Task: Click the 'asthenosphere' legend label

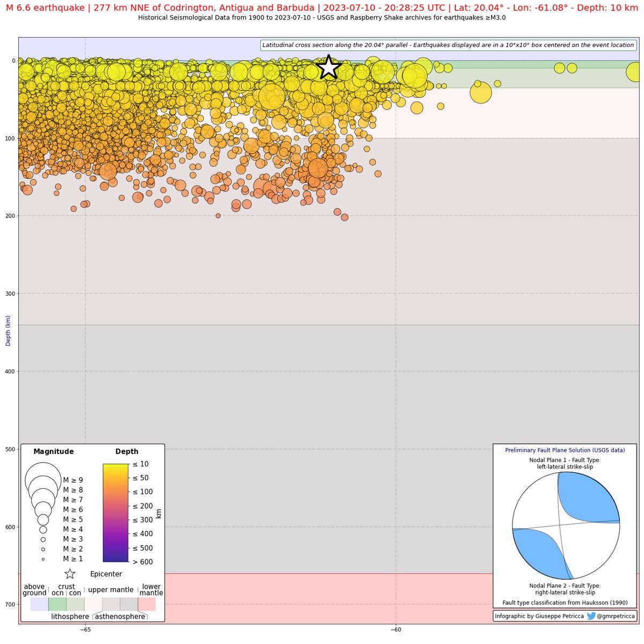Action: (120, 617)
